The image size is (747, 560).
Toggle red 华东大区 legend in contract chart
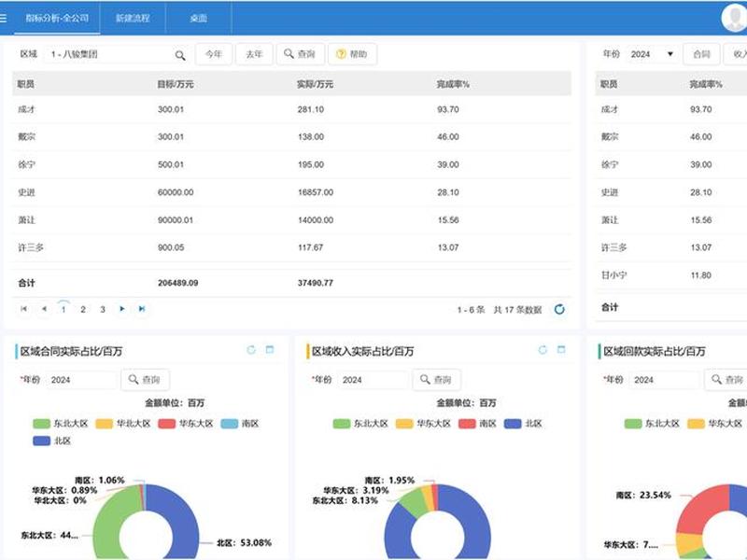[x=186, y=424]
